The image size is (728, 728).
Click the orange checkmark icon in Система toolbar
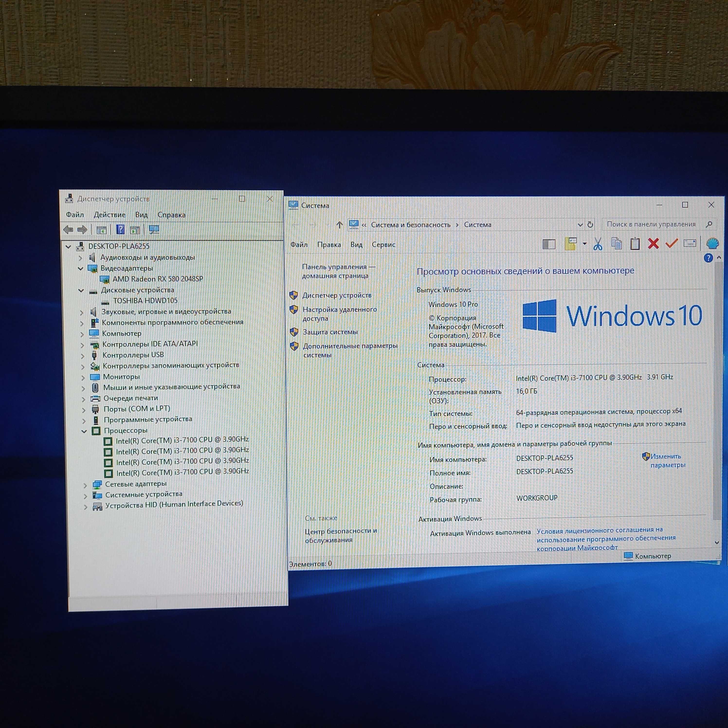coord(672,244)
